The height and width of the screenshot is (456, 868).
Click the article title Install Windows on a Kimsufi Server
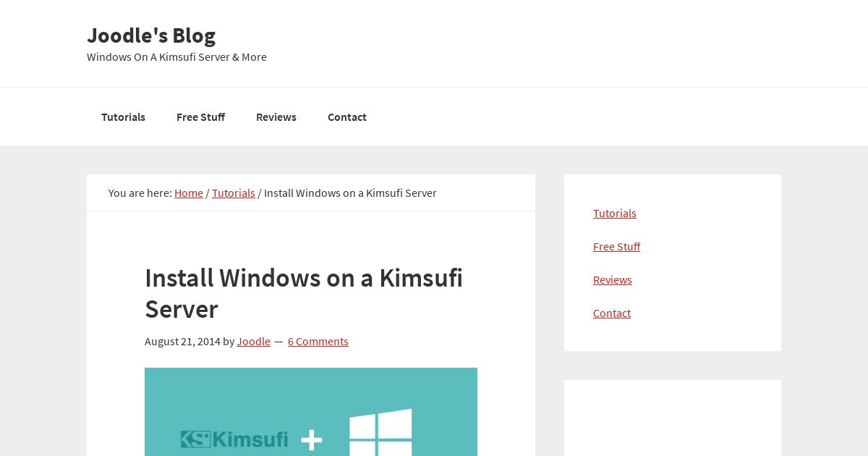pyautogui.click(x=304, y=293)
